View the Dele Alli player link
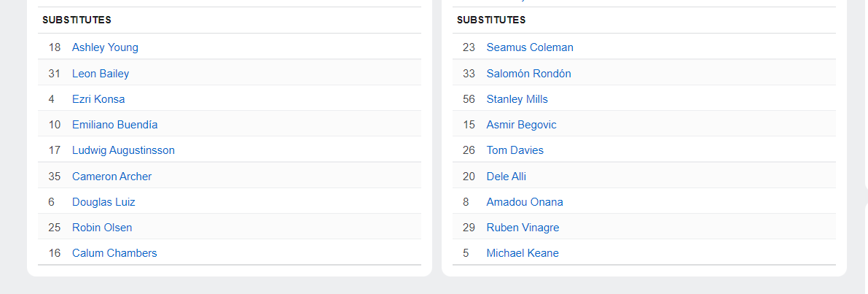The width and height of the screenshot is (868, 294). coord(506,177)
